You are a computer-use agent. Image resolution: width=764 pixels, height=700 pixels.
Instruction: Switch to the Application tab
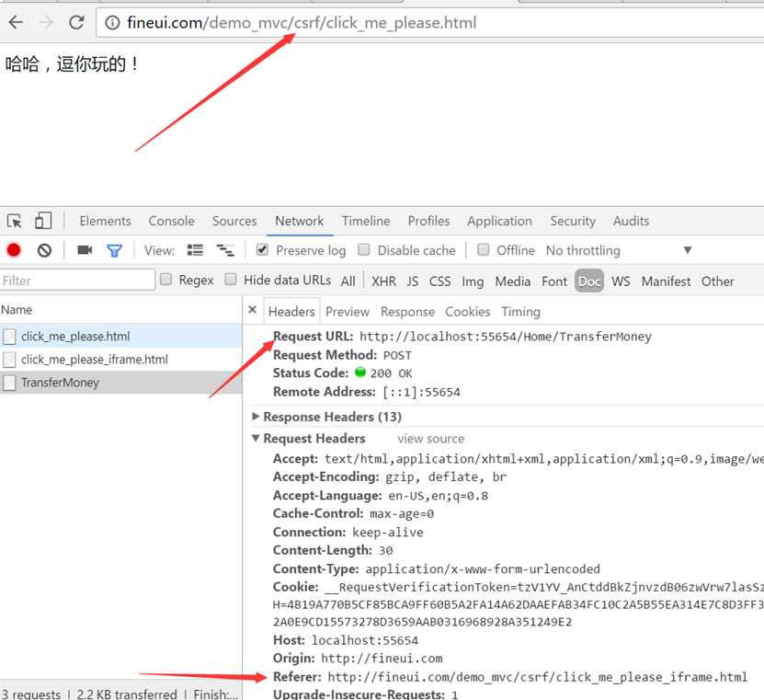pos(499,222)
